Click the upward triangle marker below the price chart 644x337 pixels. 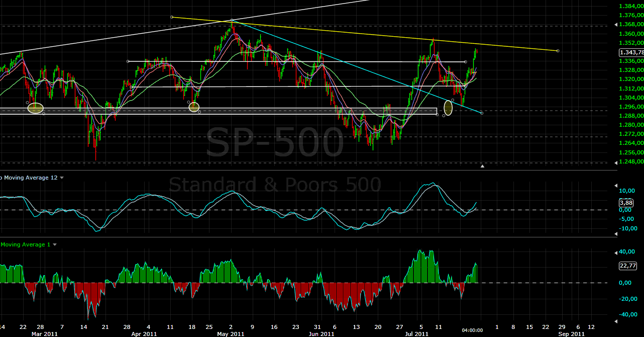(482, 166)
